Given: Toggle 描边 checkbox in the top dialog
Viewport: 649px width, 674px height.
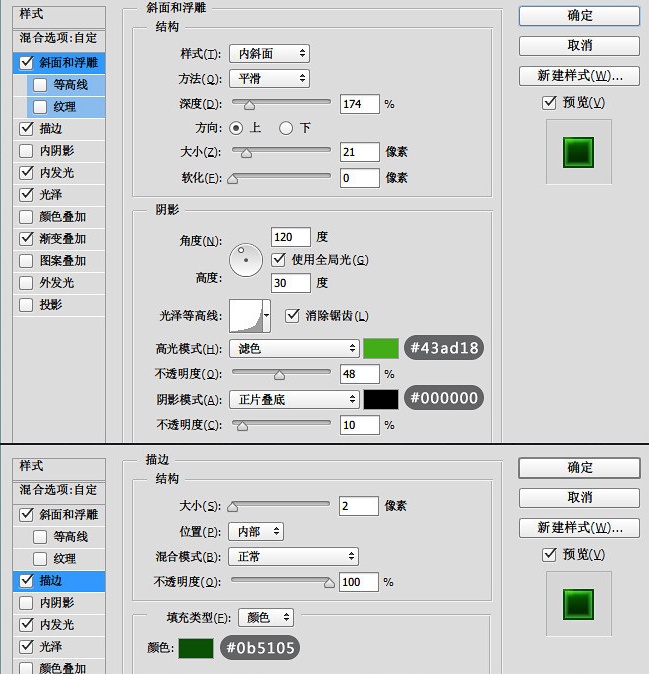Looking at the screenshot, I should click(27, 129).
